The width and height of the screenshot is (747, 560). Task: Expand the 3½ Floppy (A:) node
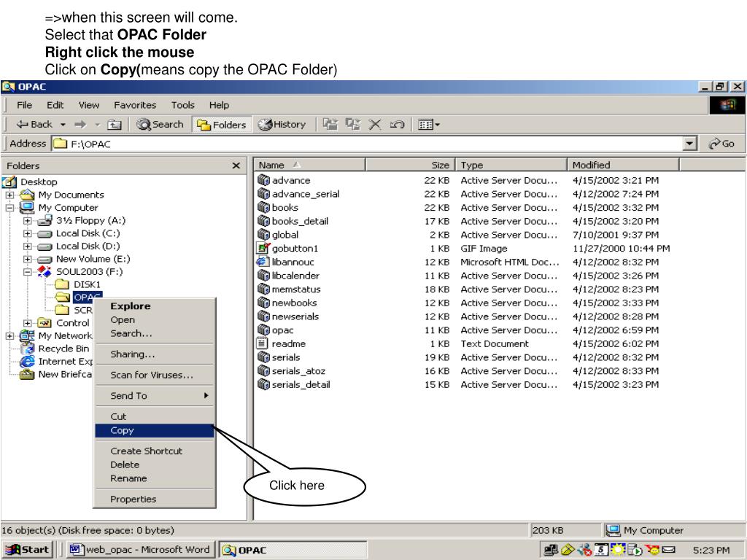coord(28,220)
